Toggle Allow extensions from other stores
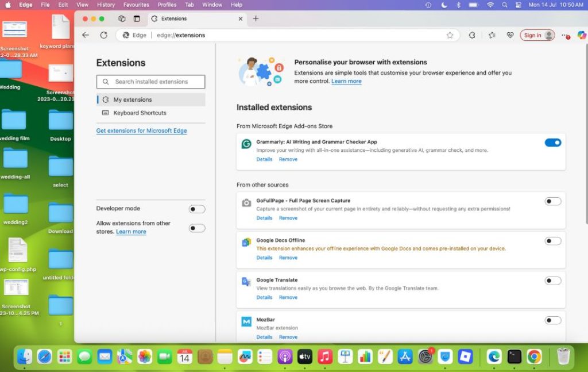This screenshot has height=372, width=588. tap(197, 228)
